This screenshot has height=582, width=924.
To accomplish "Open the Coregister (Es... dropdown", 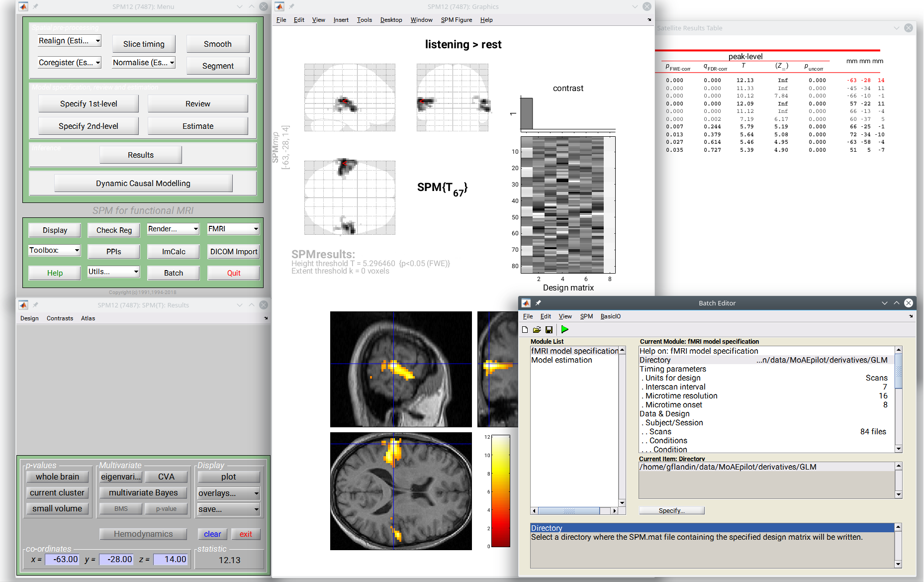I will [x=70, y=62].
